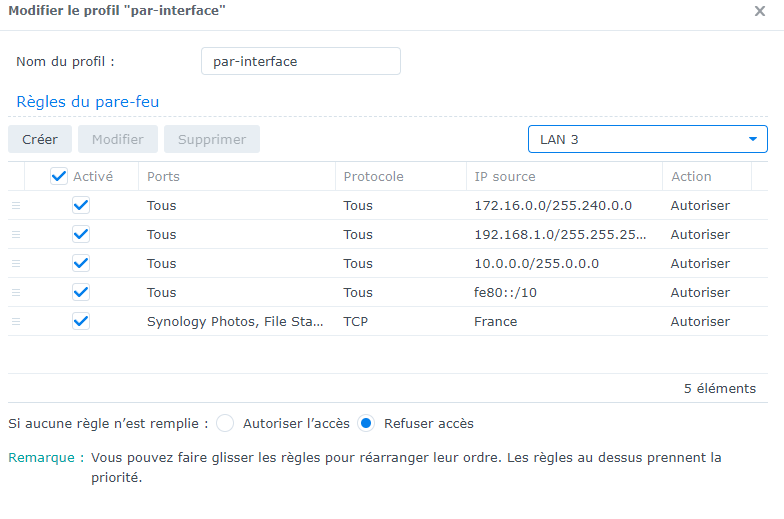Select Refuser accès radio option
This screenshot has height=519, width=784.
(366, 423)
